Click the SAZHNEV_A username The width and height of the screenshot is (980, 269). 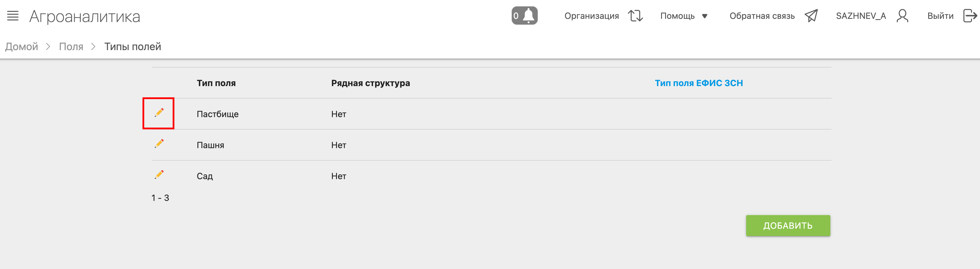click(x=860, y=16)
